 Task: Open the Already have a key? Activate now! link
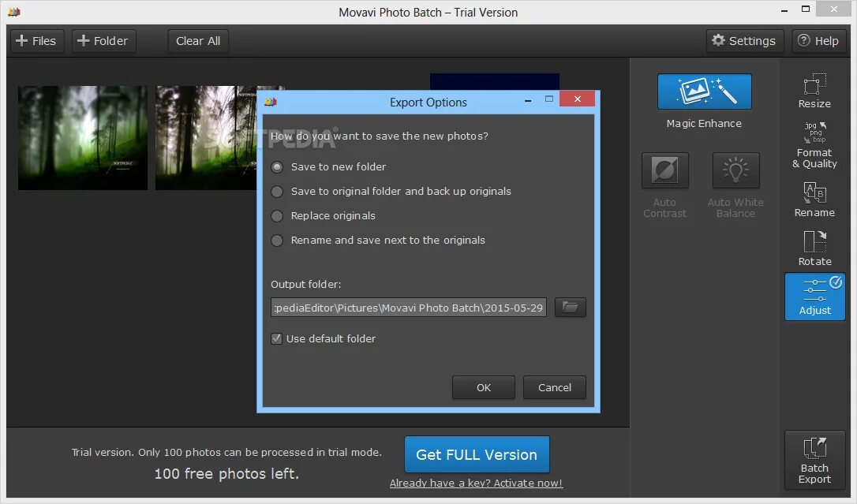476,483
